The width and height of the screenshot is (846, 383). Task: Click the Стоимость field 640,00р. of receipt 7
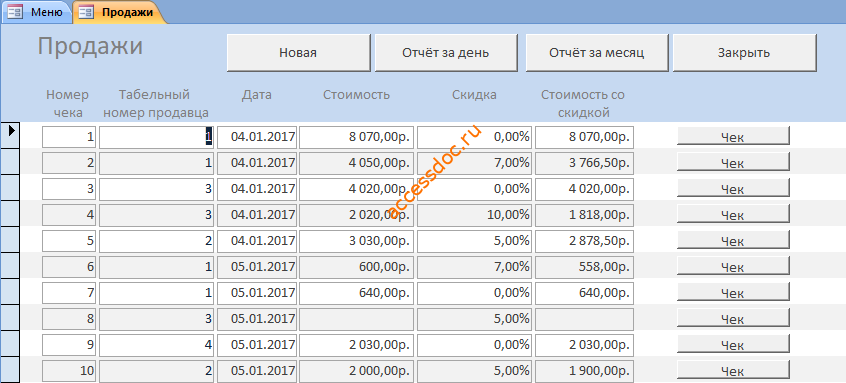[357, 292]
